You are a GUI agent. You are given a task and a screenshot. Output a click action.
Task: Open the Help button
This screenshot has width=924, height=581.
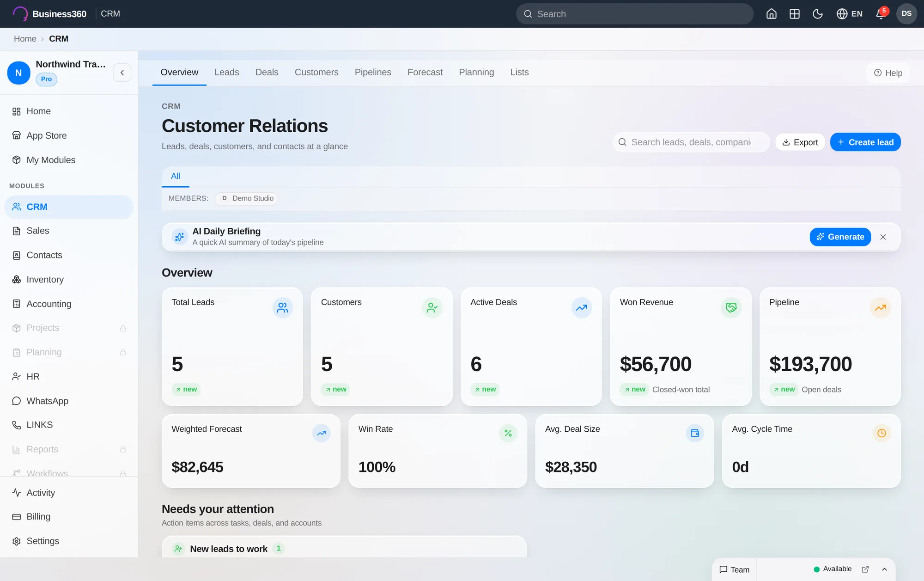(x=888, y=73)
